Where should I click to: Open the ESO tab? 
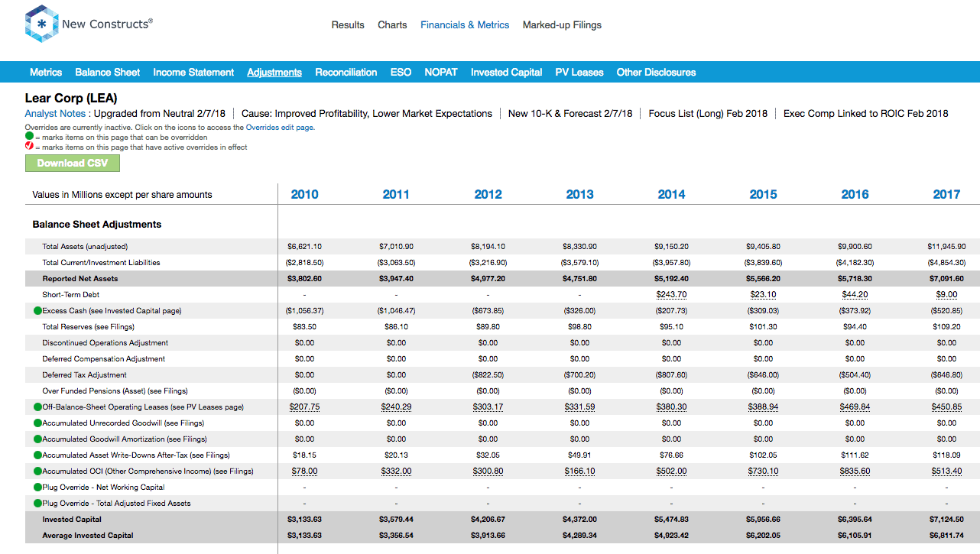pyautogui.click(x=401, y=73)
